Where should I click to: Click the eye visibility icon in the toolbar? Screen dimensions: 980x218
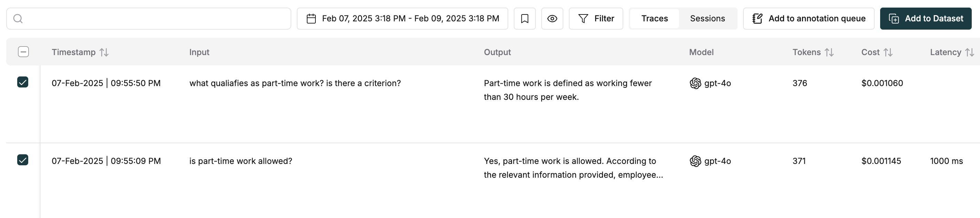552,18
